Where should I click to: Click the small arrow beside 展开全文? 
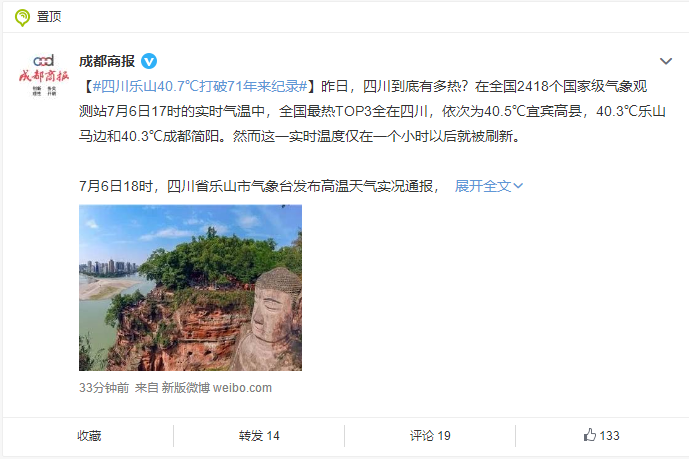[x=518, y=186]
